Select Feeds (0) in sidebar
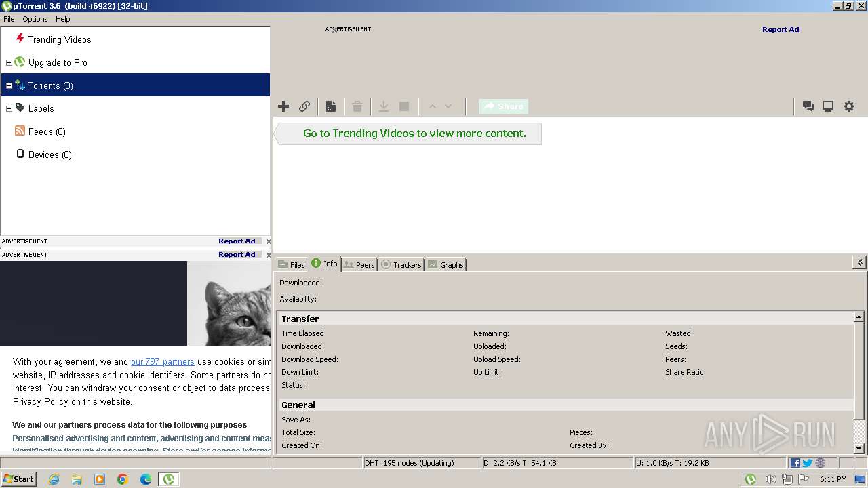This screenshot has width=868, height=488. [x=47, y=131]
